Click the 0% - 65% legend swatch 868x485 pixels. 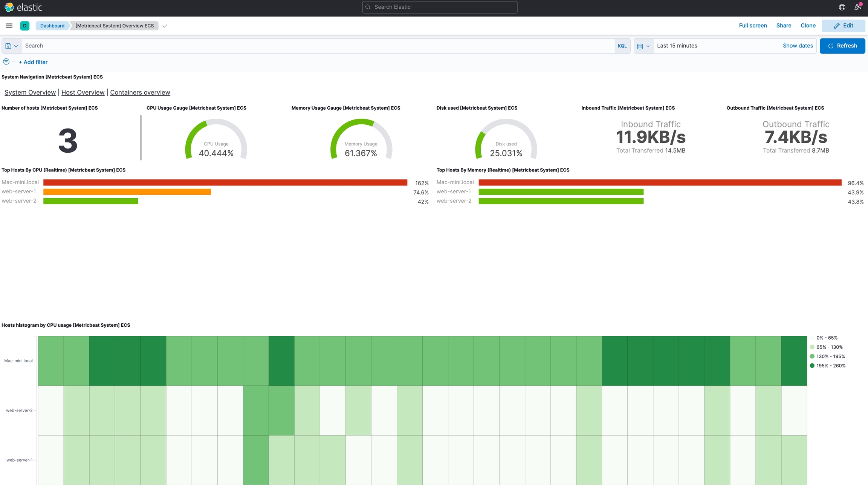[x=812, y=338]
